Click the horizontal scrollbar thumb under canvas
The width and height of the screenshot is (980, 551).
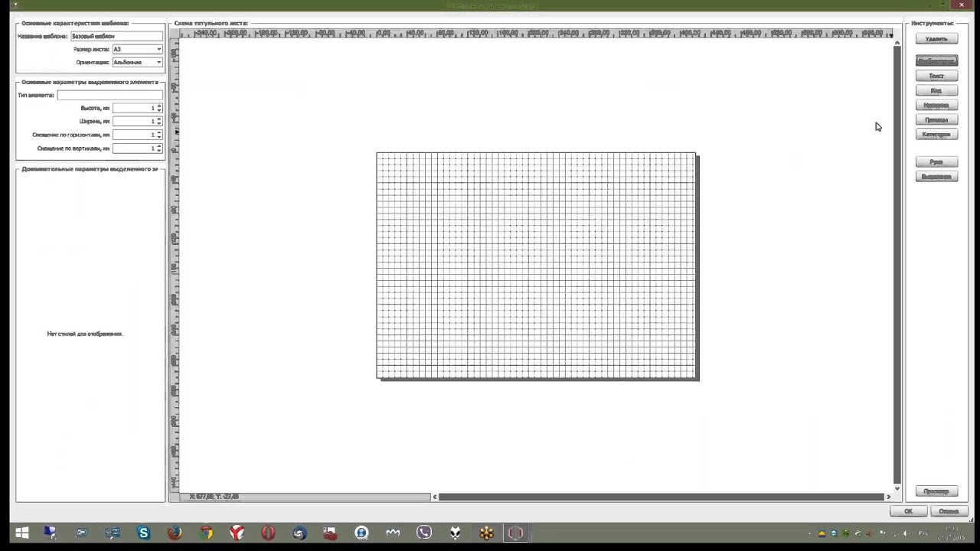[661, 497]
